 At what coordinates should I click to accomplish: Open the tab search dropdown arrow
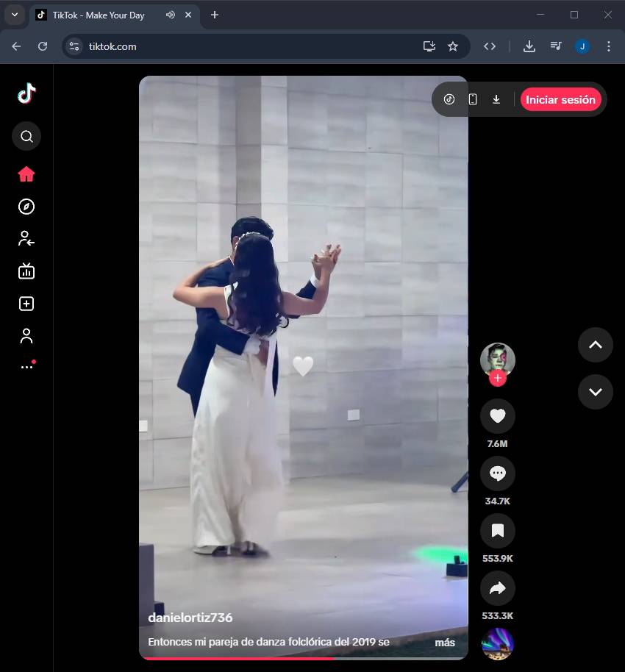click(14, 15)
